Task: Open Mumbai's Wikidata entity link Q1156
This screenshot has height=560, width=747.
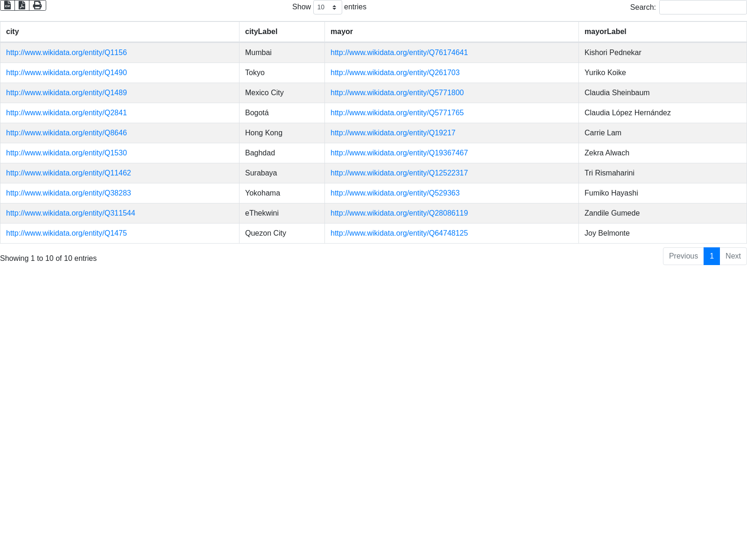Action: click(66, 53)
